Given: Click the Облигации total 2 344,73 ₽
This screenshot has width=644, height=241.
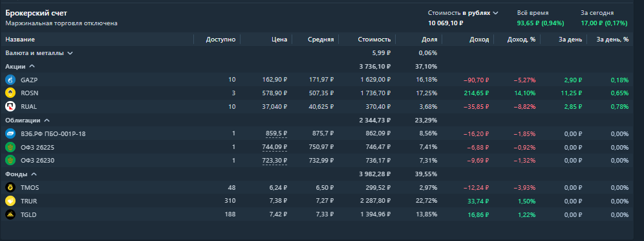Looking at the screenshot, I should point(374,120).
